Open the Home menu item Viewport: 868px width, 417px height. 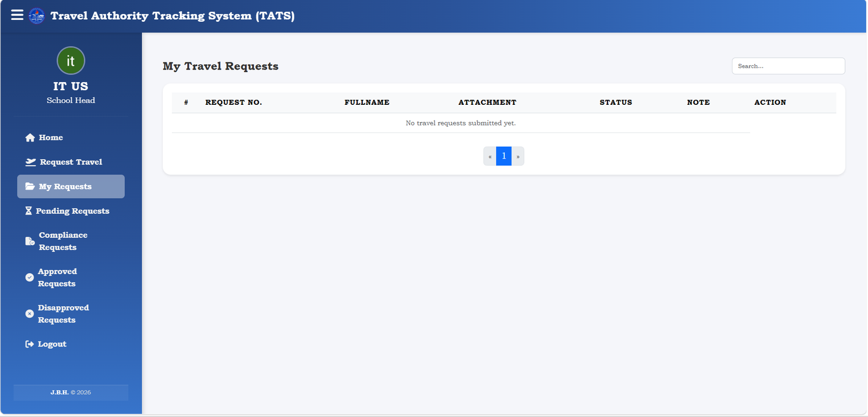pyautogui.click(x=71, y=138)
